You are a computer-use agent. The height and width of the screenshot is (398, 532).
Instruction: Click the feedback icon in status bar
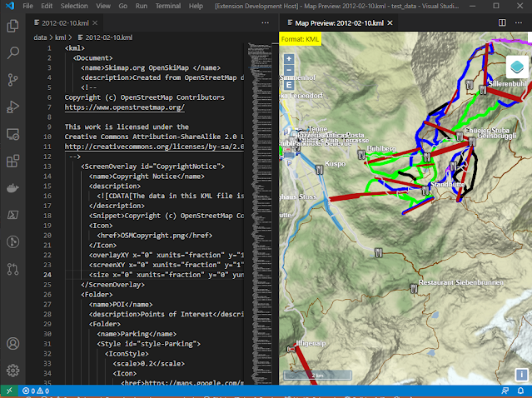tap(505, 391)
